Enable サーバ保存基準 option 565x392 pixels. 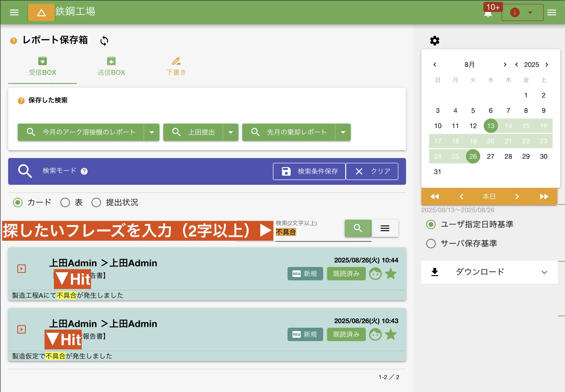tap(431, 243)
